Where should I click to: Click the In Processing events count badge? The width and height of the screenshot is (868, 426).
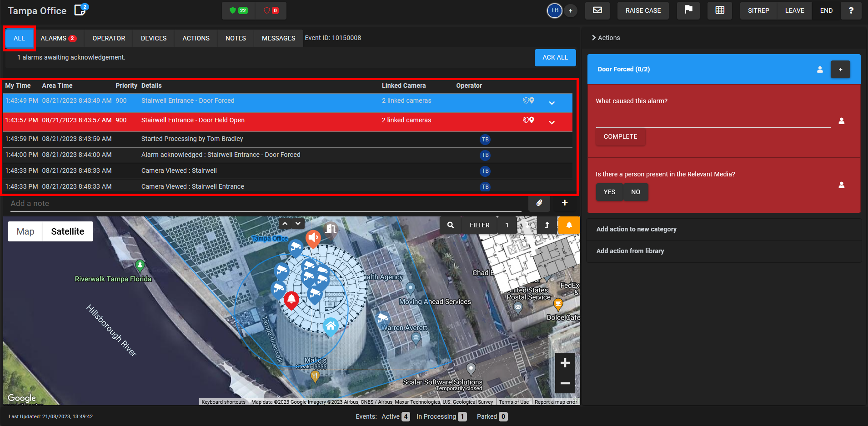tap(462, 416)
